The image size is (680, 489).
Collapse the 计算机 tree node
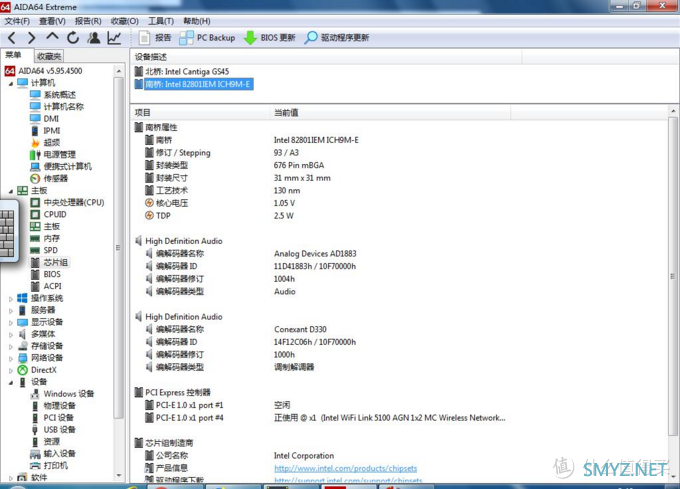pos(11,83)
